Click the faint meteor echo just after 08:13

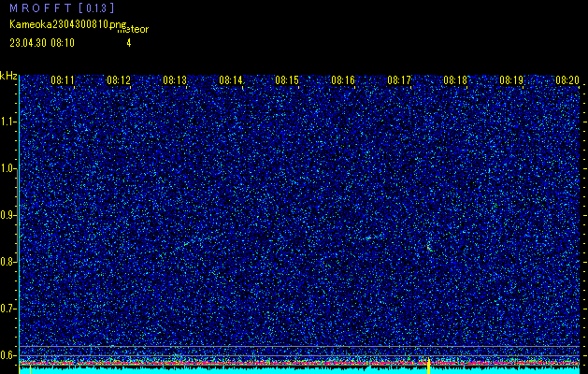click(x=186, y=244)
